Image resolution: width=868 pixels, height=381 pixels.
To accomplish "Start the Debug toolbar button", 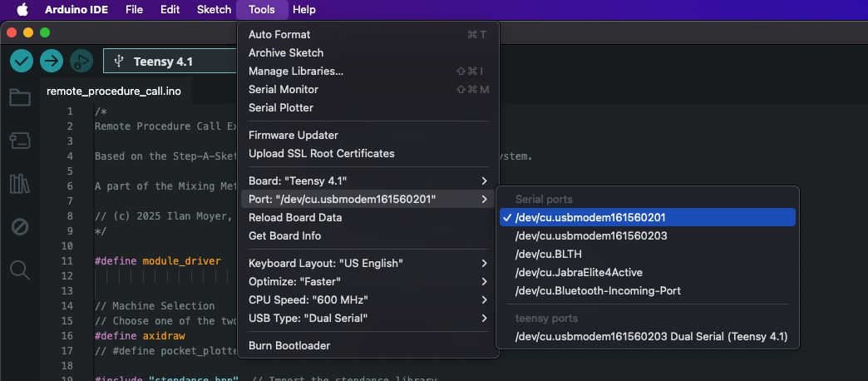I will click(x=81, y=61).
